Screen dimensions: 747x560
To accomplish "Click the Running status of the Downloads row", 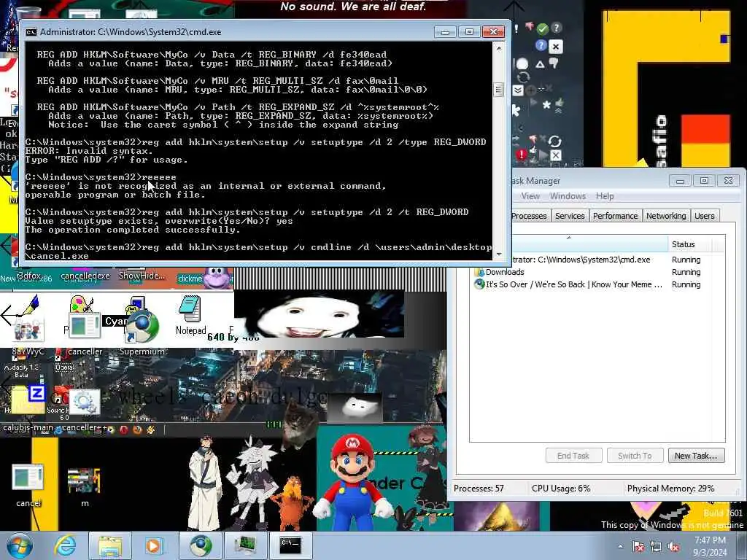I will (686, 272).
